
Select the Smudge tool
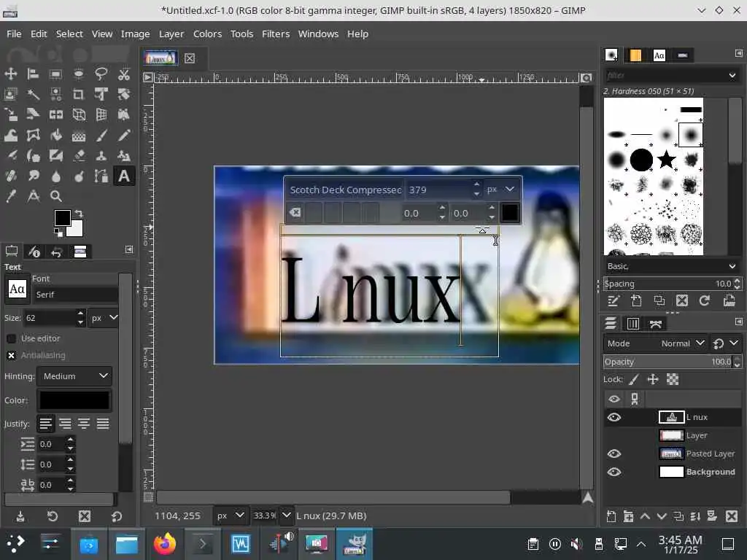point(33,176)
